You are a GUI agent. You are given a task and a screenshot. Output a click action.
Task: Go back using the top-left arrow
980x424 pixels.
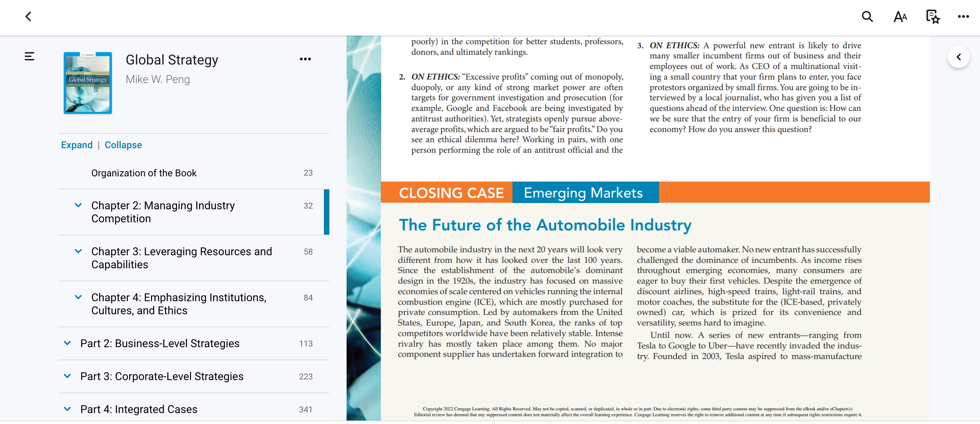pyautogui.click(x=28, y=16)
